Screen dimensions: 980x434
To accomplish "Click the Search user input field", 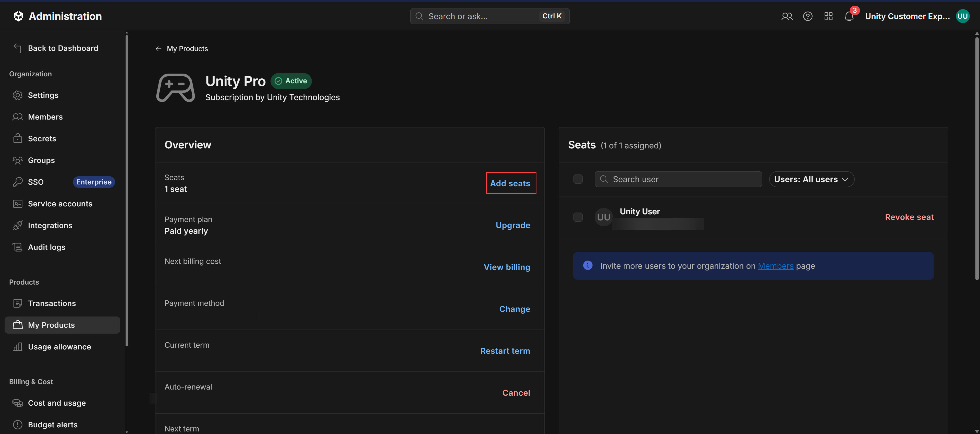I will 678,179.
